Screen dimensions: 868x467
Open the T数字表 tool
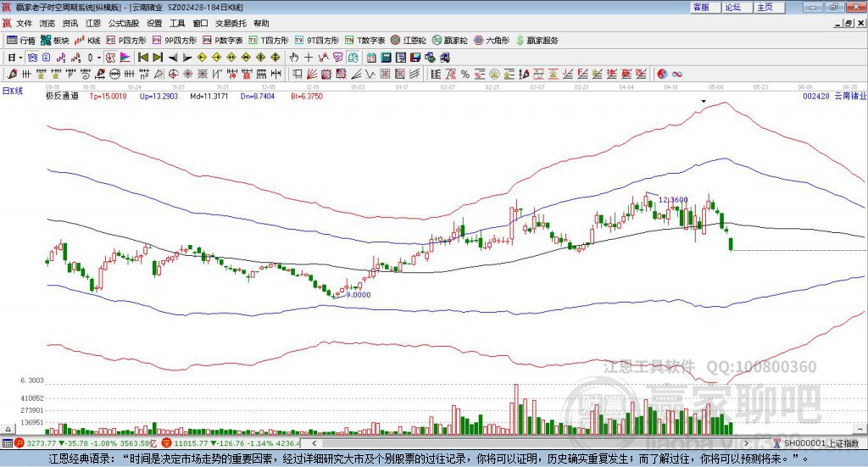point(364,41)
